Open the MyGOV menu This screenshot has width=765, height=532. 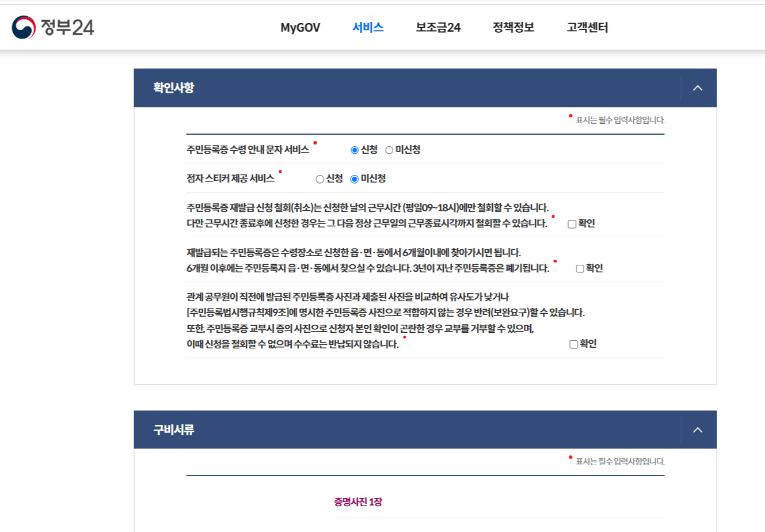coord(299,27)
